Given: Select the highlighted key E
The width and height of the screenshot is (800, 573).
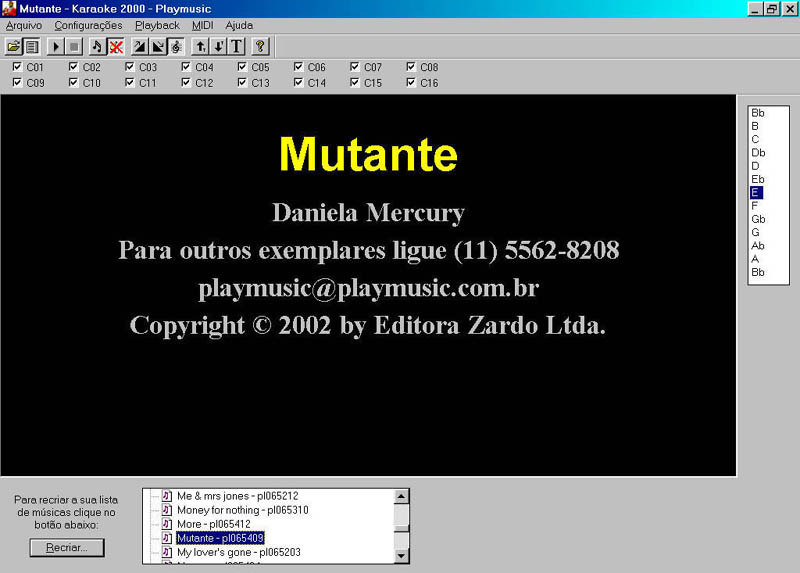Looking at the screenshot, I should [756, 192].
